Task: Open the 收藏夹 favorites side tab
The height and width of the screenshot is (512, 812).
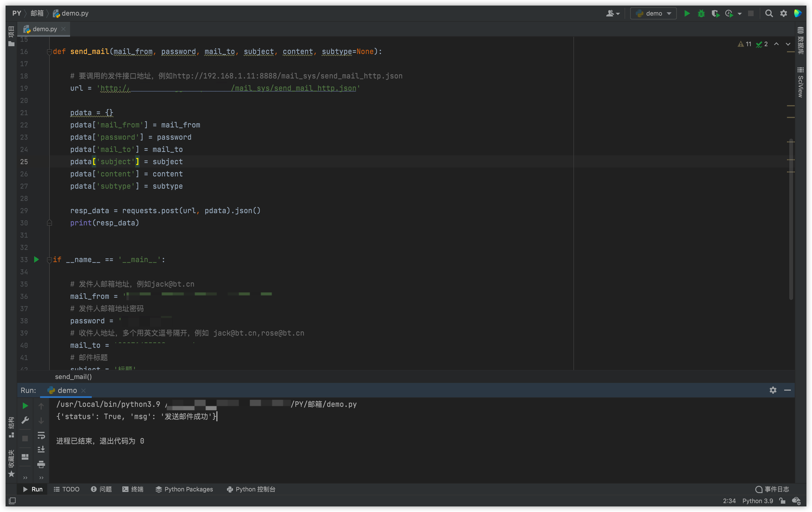Action: click(x=11, y=463)
